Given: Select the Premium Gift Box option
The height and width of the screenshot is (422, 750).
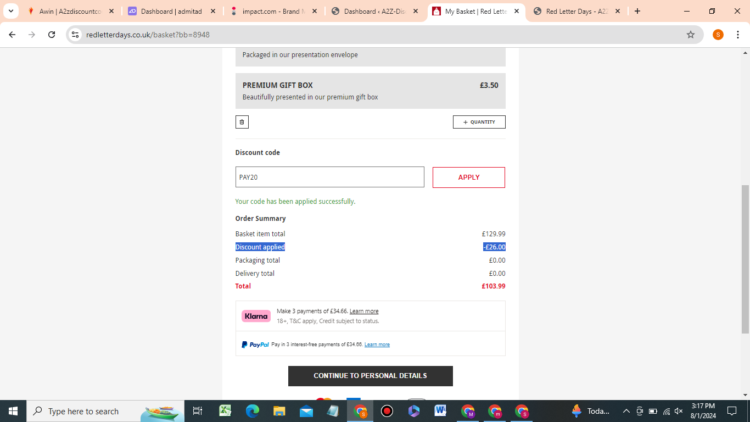Looking at the screenshot, I should point(370,91).
